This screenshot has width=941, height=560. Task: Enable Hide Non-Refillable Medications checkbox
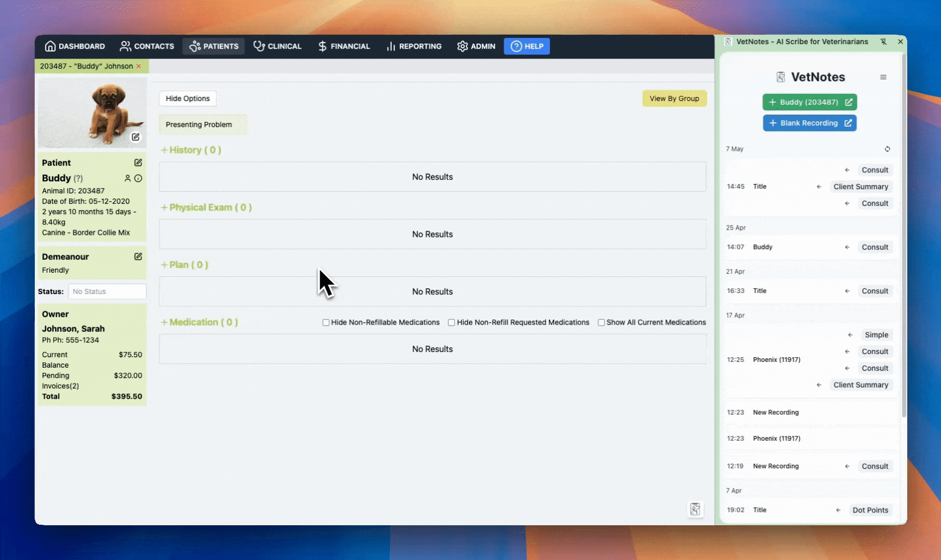pos(326,323)
